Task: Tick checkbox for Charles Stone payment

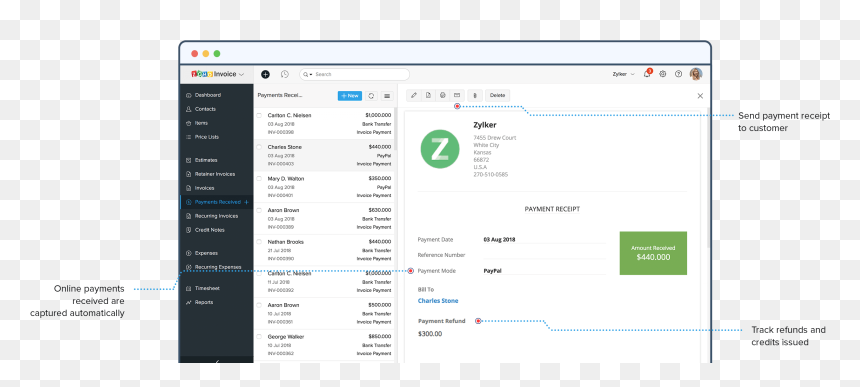Action: tap(259, 147)
